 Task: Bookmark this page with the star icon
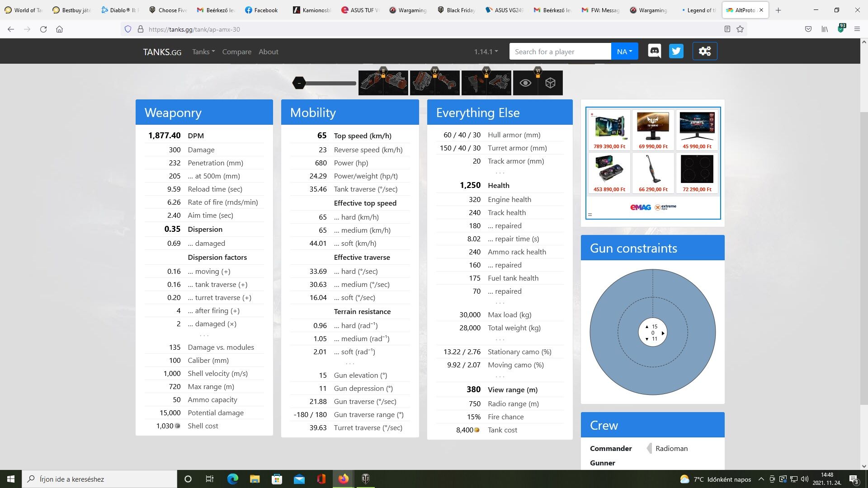[x=740, y=29]
